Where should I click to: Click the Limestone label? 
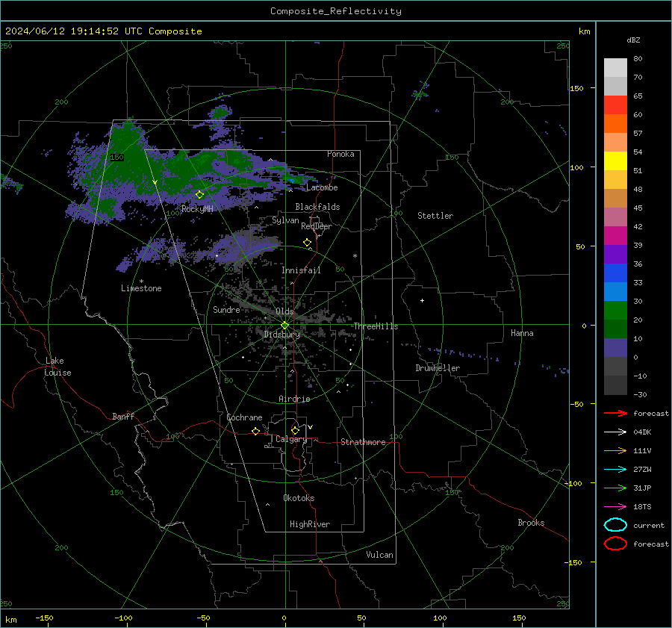141,288
